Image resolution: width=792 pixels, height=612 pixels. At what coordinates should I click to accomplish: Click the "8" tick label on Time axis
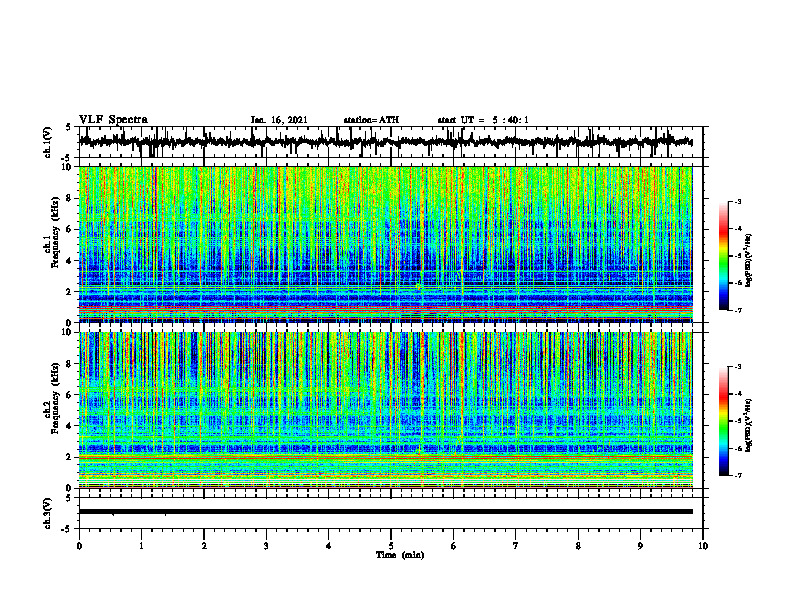click(x=578, y=546)
